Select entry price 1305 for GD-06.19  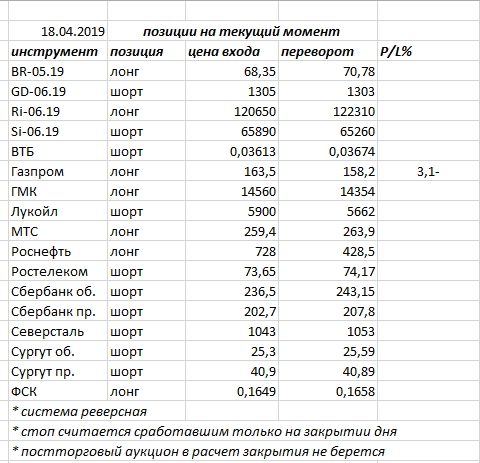click(232, 91)
